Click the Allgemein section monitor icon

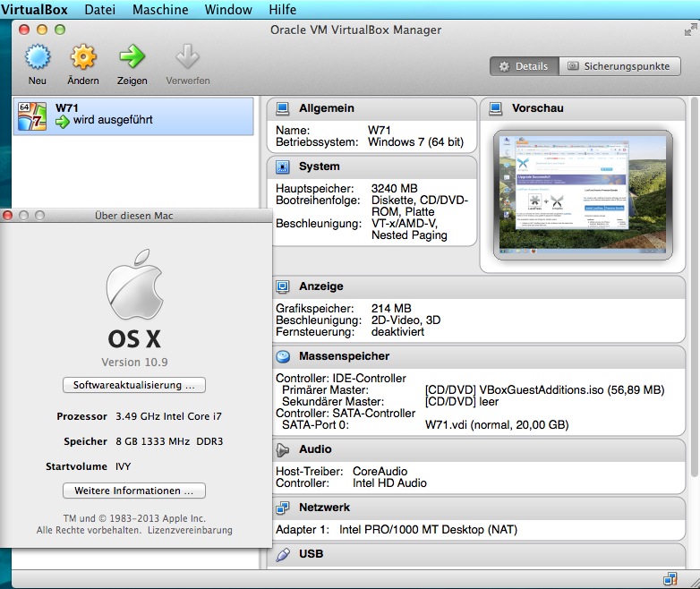[x=282, y=108]
